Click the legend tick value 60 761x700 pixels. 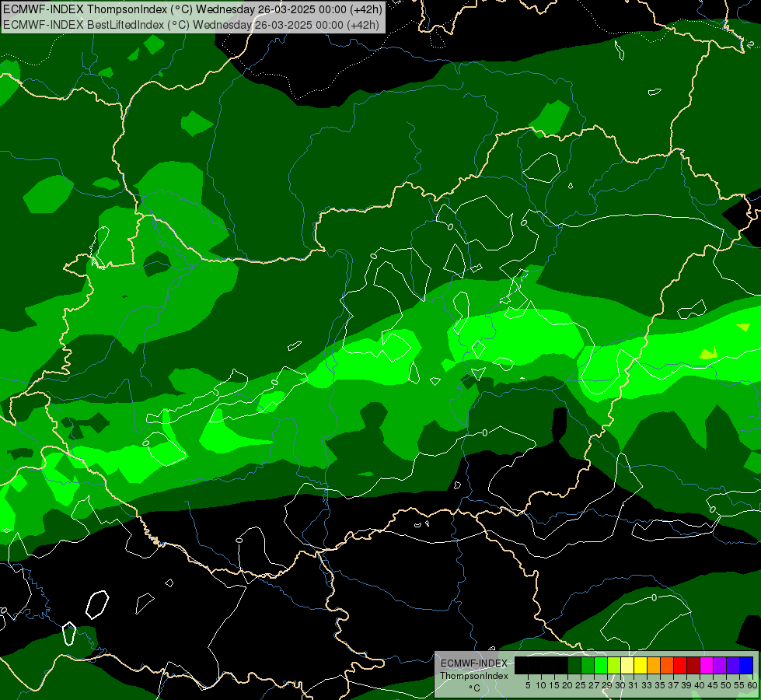[x=752, y=685]
